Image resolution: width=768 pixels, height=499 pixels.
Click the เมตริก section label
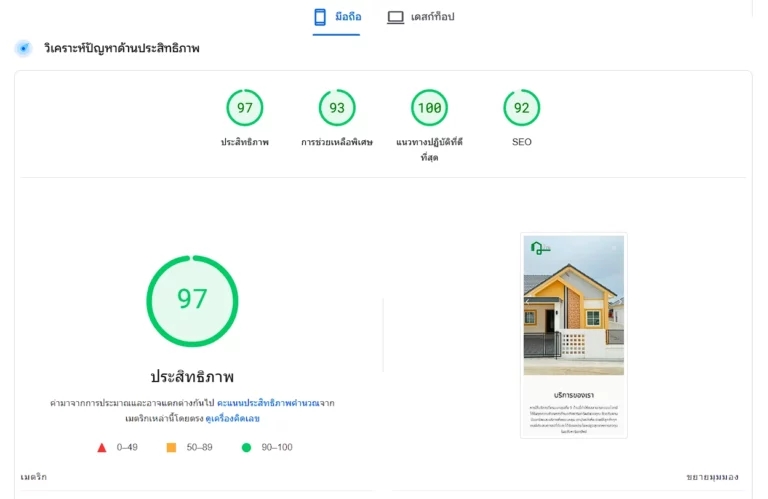pyautogui.click(x=34, y=477)
